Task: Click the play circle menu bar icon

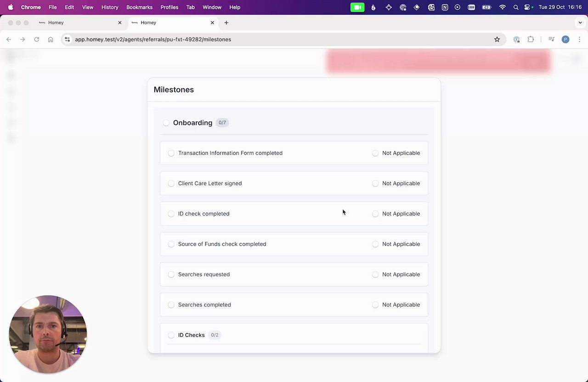Action: [x=458, y=7]
